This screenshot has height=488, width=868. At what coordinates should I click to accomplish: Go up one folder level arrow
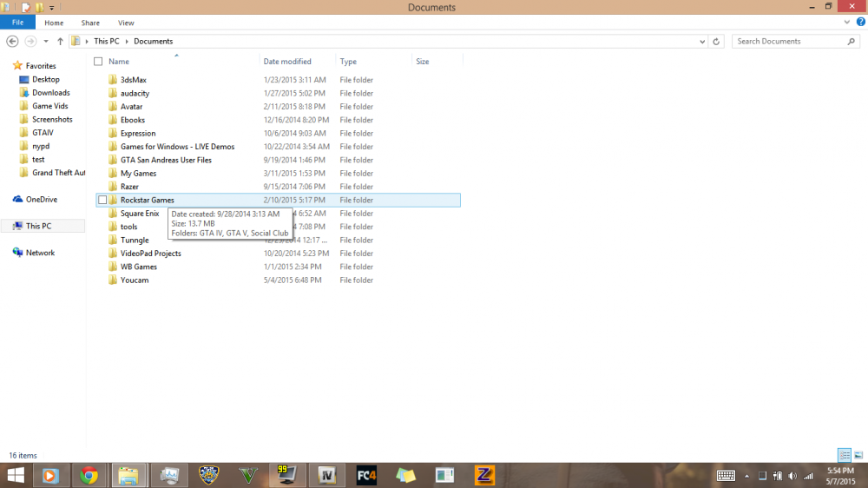[x=60, y=41]
